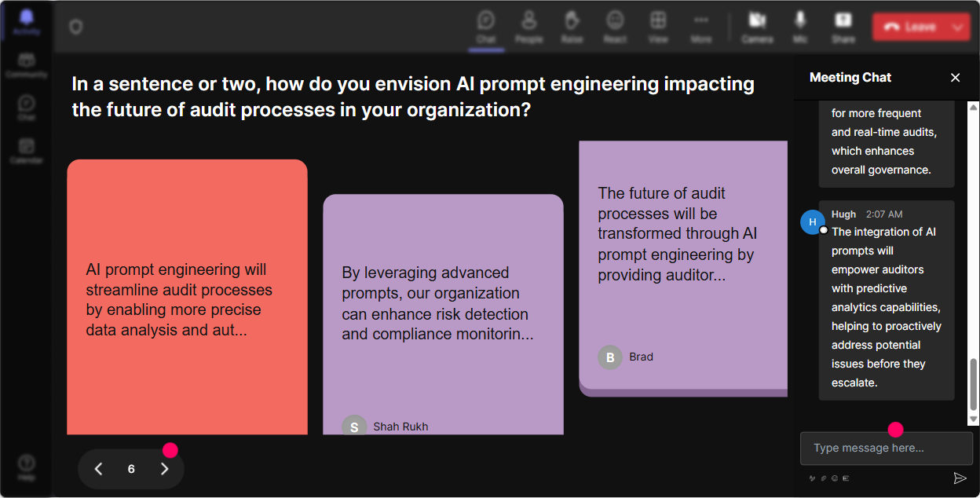The image size is (980, 498).
Task: Open the red AI prompt engineering response card
Action: tap(187, 297)
